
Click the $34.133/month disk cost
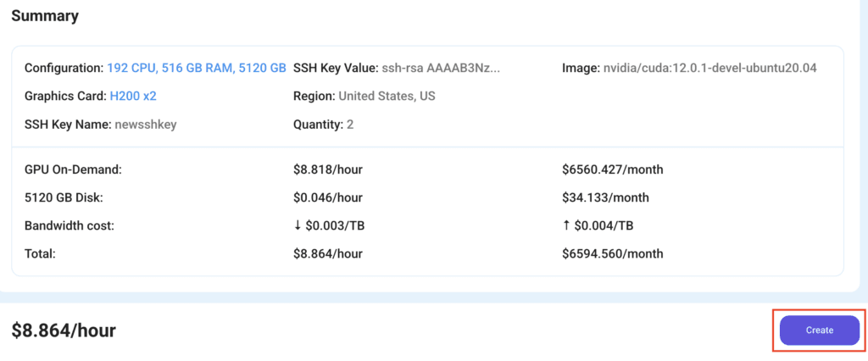[x=605, y=197]
